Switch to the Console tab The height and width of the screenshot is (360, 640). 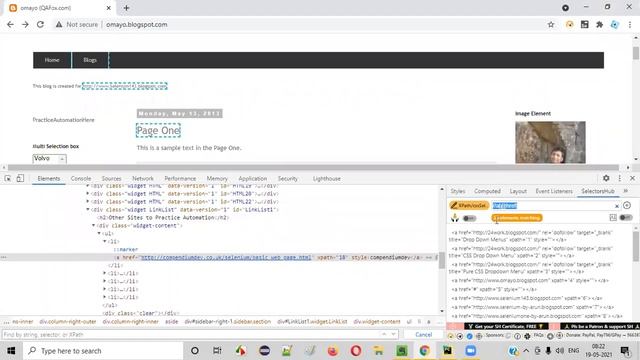coord(81,178)
